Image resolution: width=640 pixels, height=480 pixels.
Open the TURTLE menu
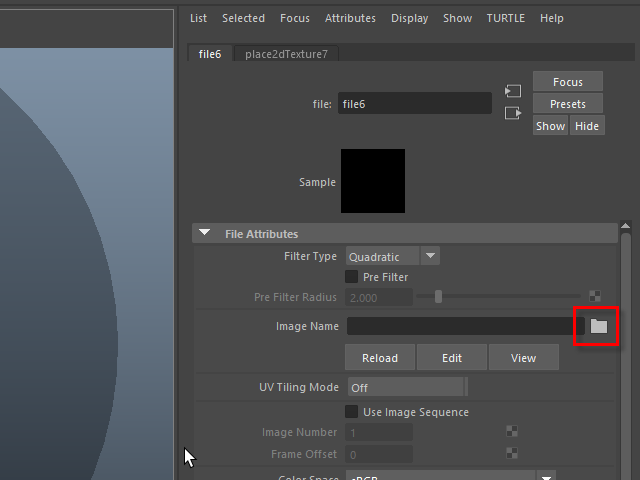click(505, 18)
